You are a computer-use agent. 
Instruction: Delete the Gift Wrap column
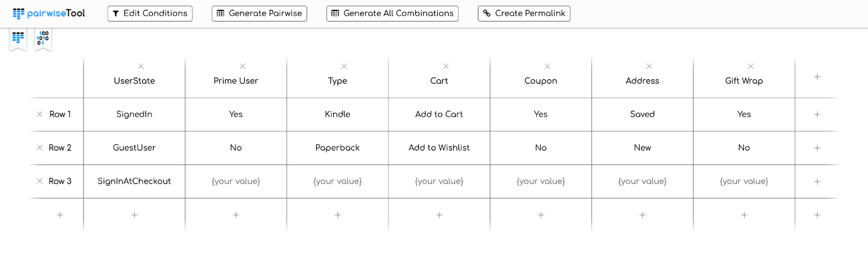pyautogui.click(x=751, y=66)
